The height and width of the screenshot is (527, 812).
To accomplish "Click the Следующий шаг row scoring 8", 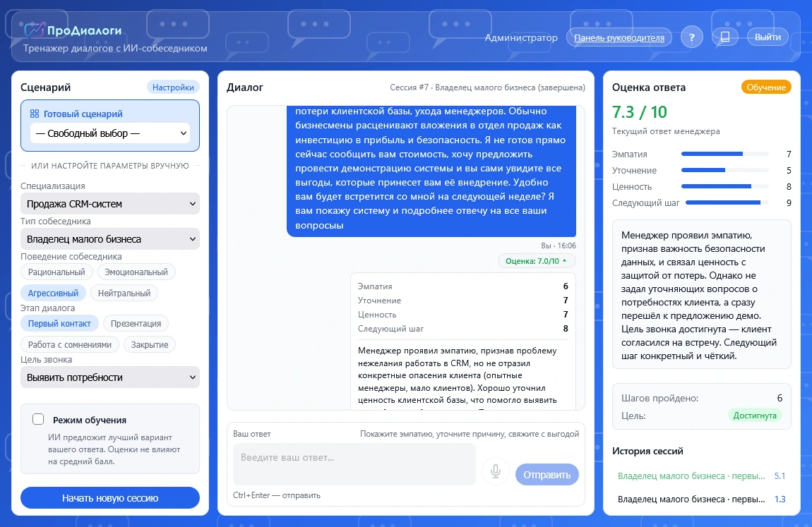I will pos(463,329).
